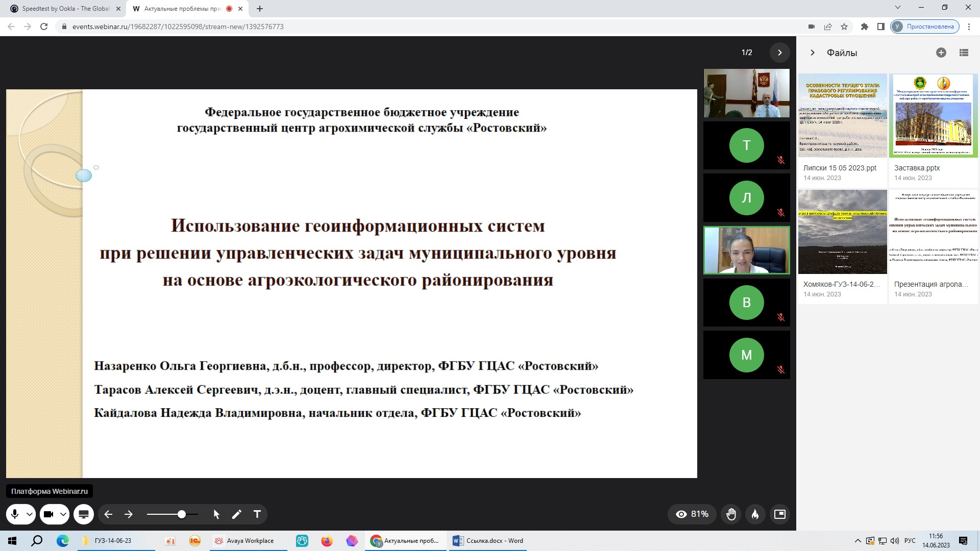Switch to Актуальные проблемы browser tab
The image size is (980, 551).
183,9
